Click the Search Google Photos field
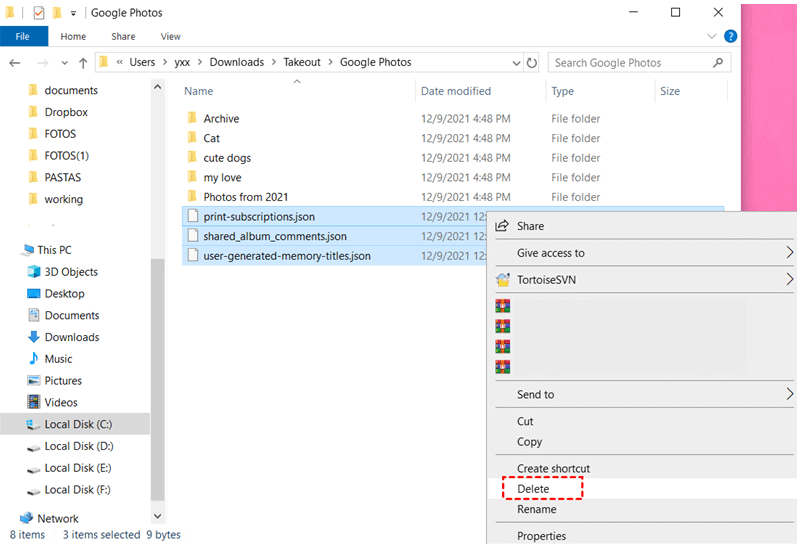The image size is (797, 544). pos(630,62)
